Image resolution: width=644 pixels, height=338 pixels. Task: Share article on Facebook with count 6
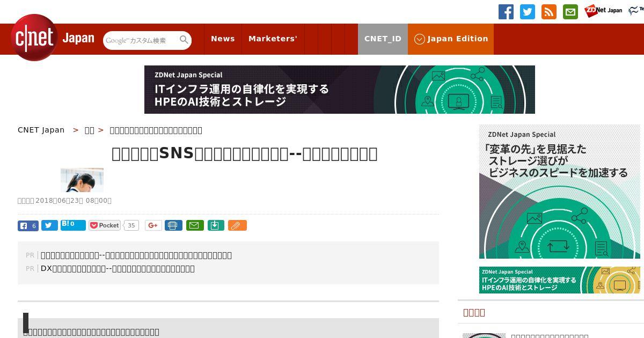(28, 226)
